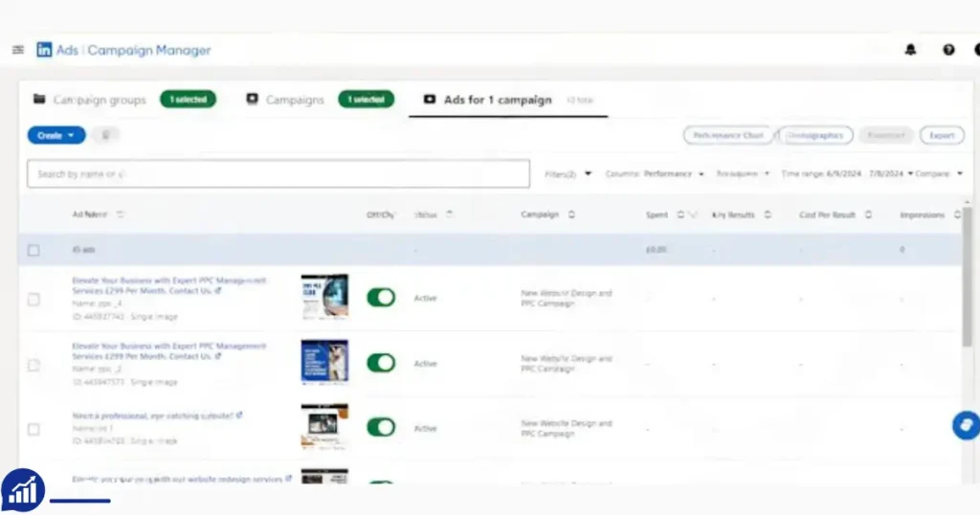Click the vertical scrollbar of the ads table

(968, 277)
